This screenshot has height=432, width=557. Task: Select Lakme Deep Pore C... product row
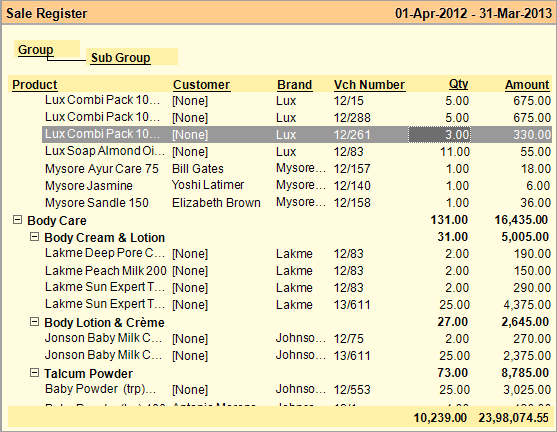(297, 254)
